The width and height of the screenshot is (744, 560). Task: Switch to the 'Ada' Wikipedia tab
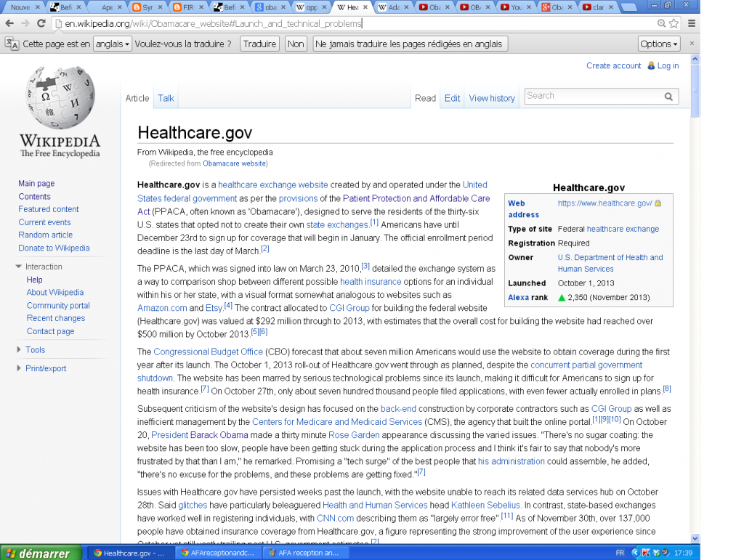tap(392, 7)
